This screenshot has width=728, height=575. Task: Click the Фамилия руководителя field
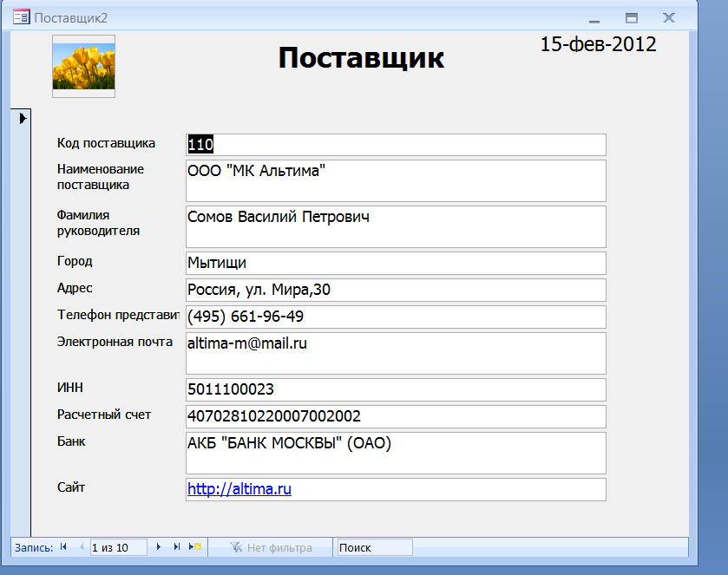click(x=396, y=227)
